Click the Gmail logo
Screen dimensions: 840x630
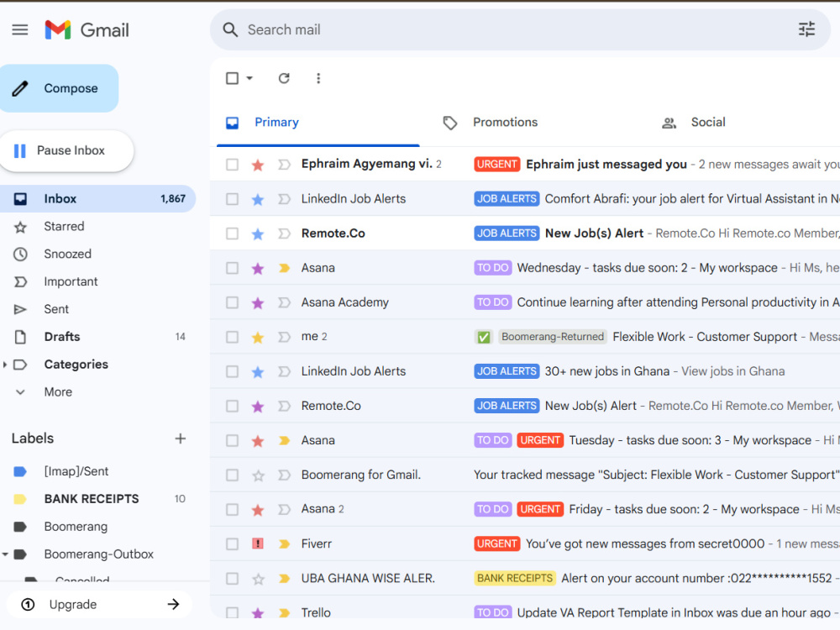pos(87,30)
